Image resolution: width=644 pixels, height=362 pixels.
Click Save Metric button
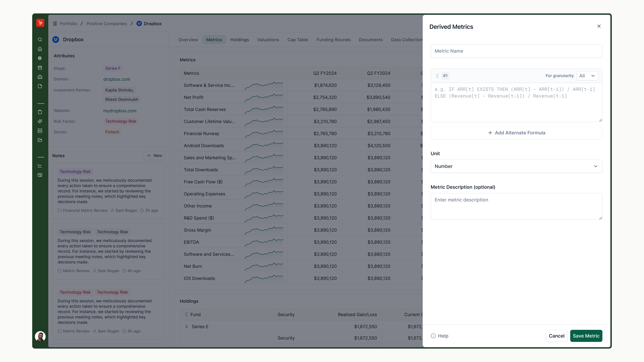point(586,336)
